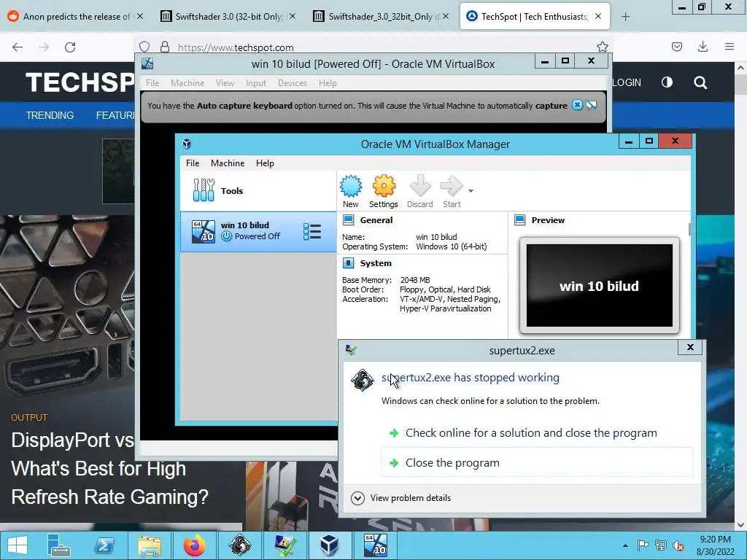
Task: Switch to the Anon predicts the release tab
Action: (76, 16)
